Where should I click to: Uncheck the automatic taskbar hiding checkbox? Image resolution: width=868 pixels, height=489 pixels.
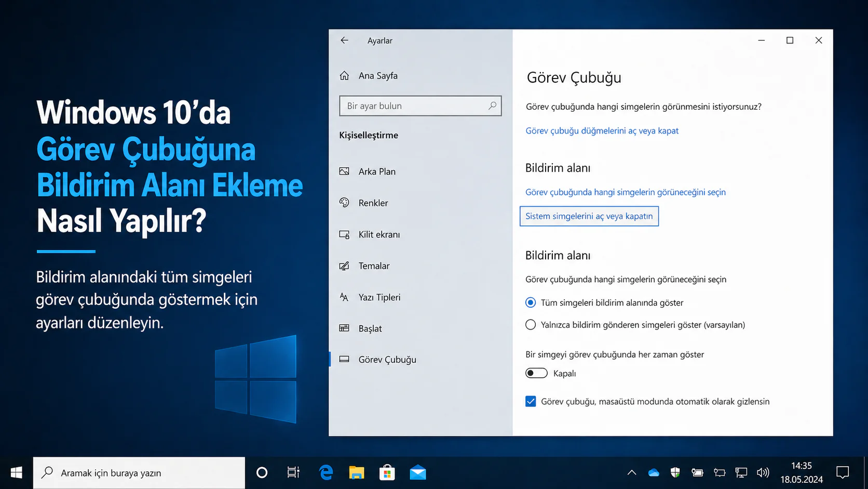coord(530,401)
